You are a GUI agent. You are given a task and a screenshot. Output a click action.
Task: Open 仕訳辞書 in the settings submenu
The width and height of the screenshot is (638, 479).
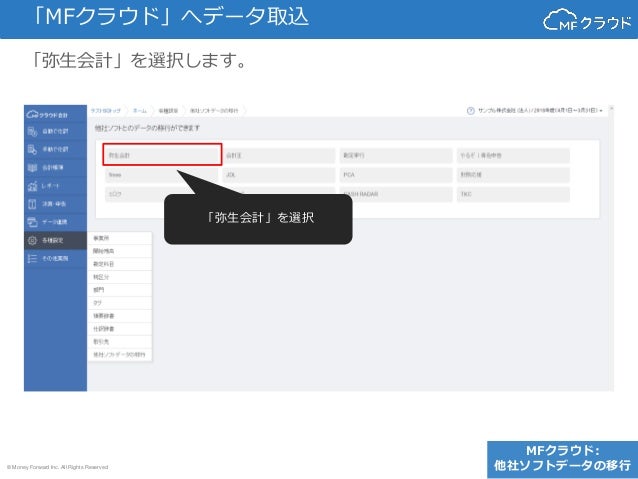click(x=120, y=329)
